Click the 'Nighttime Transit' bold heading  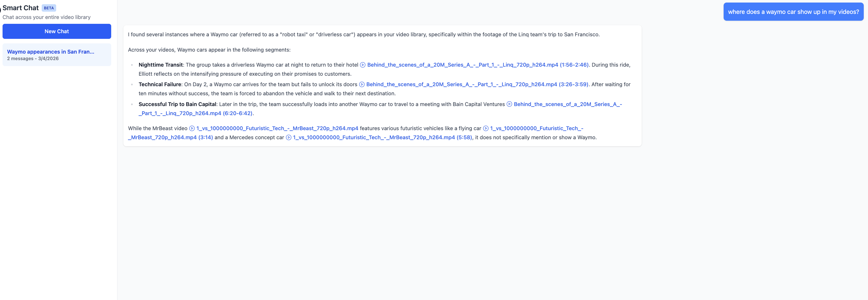pos(160,65)
